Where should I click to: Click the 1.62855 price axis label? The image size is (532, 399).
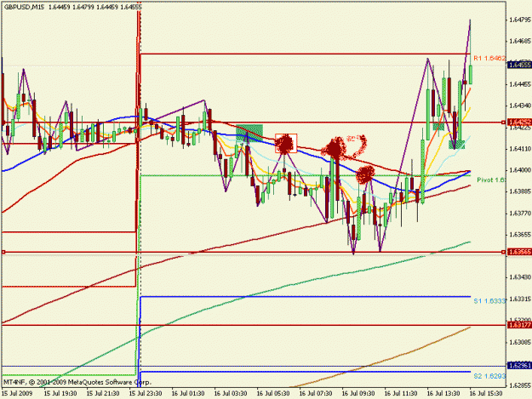coord(520,385)
